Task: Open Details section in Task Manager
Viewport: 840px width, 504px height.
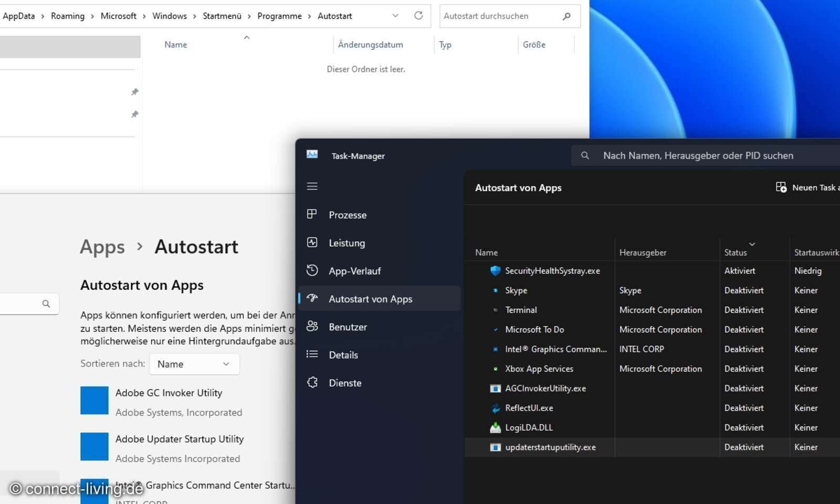Action: click(344, 355)
